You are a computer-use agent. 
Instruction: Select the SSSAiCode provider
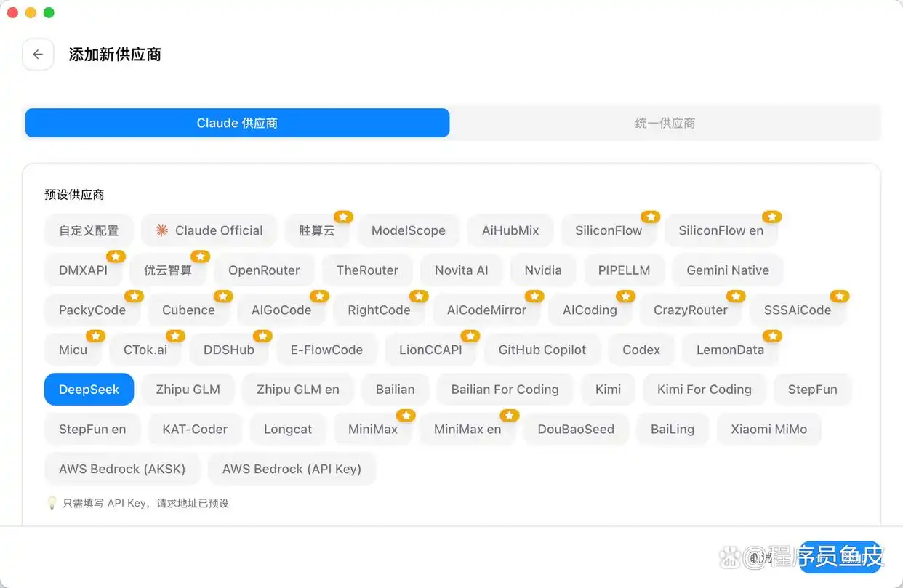point(798,310)
